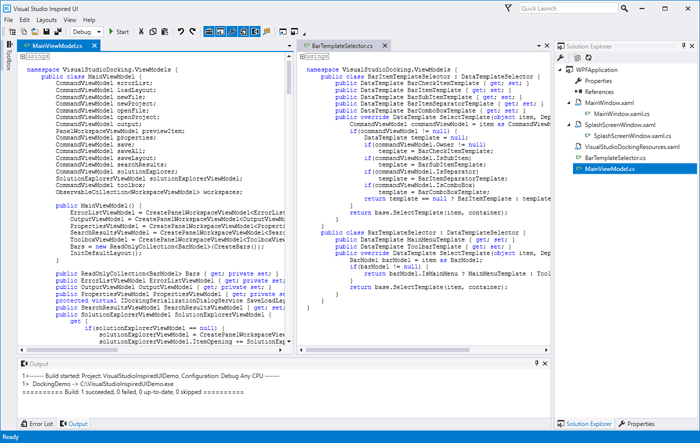
Task: Collapse the WPFApplication tree node
Action: click(562, 70)
